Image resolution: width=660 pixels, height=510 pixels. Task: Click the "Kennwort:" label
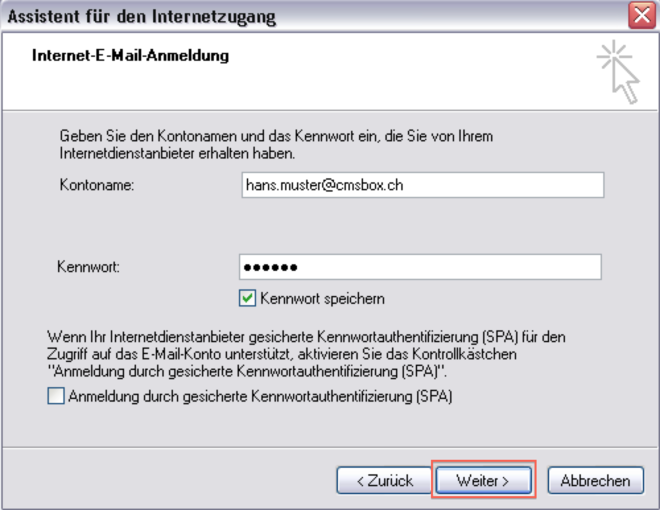(88, 268)
